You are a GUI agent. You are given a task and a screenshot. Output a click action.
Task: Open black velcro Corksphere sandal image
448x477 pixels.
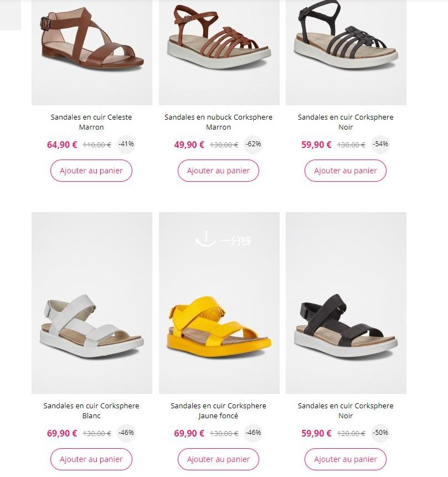pyautogui.click(x=346, y=303)
